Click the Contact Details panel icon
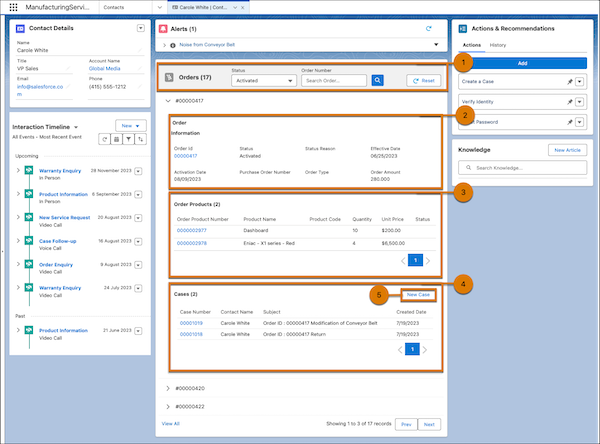The height and width of the screenshot is (444, 600). 20,28
